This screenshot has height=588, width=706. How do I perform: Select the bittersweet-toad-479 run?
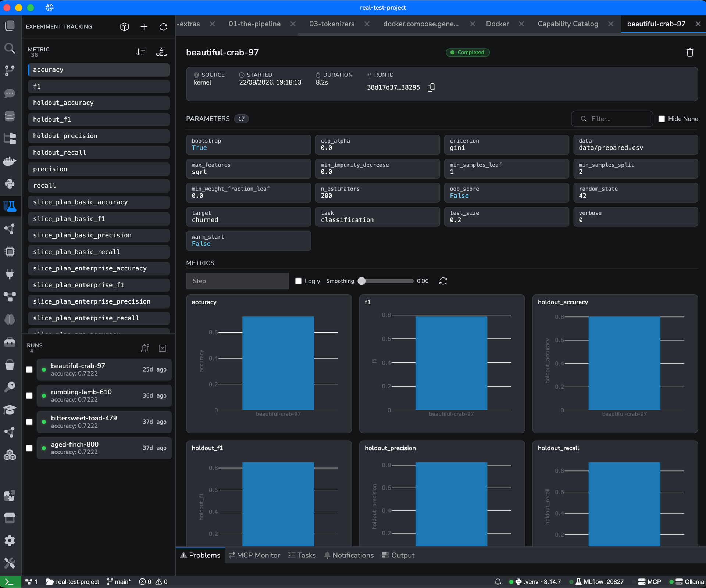click(x=104, y=422)
